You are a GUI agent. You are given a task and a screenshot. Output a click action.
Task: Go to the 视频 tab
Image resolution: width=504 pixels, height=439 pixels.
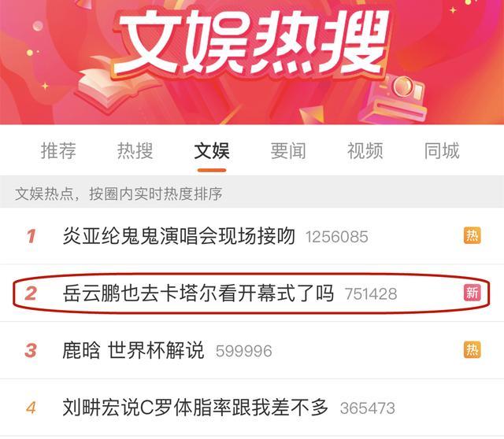365,150
